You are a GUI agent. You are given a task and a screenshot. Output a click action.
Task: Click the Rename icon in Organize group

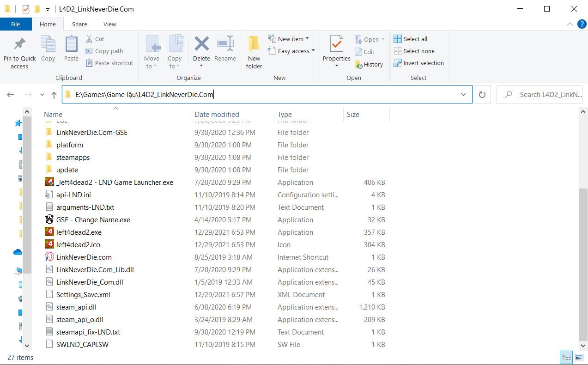(x=225, y=44)
